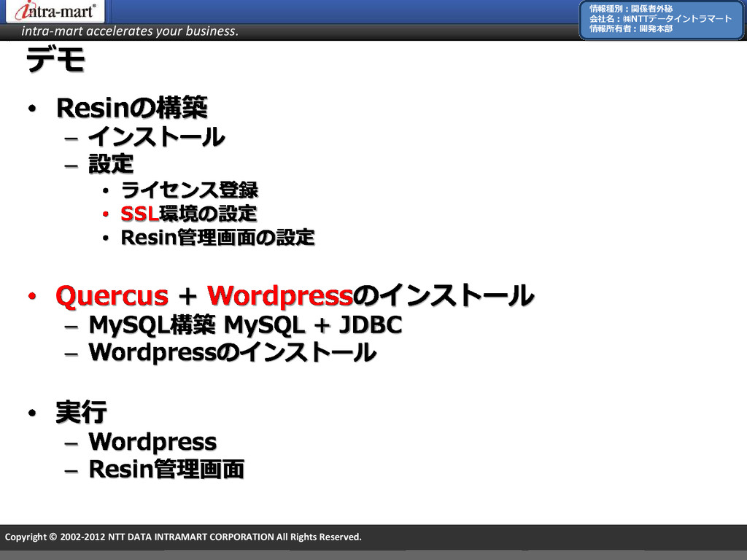The width and height of the screenshot is (747, 560).
Task: Click the 設定 sub-item
Action: click(x=111, y=164)
